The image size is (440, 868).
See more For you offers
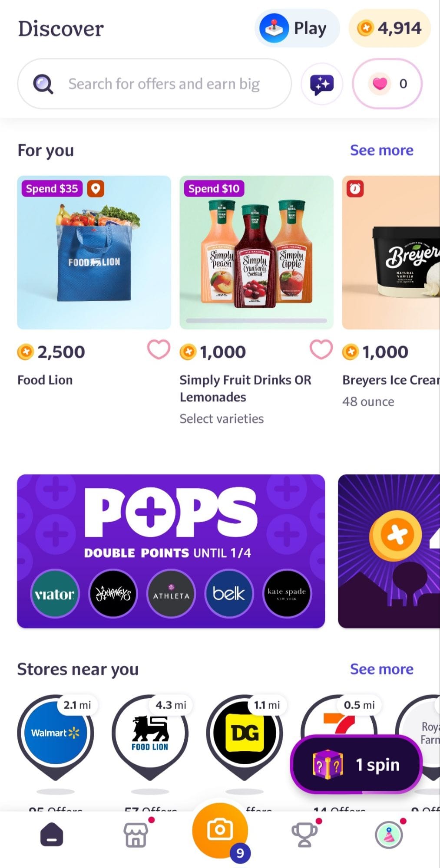[381, 150]
